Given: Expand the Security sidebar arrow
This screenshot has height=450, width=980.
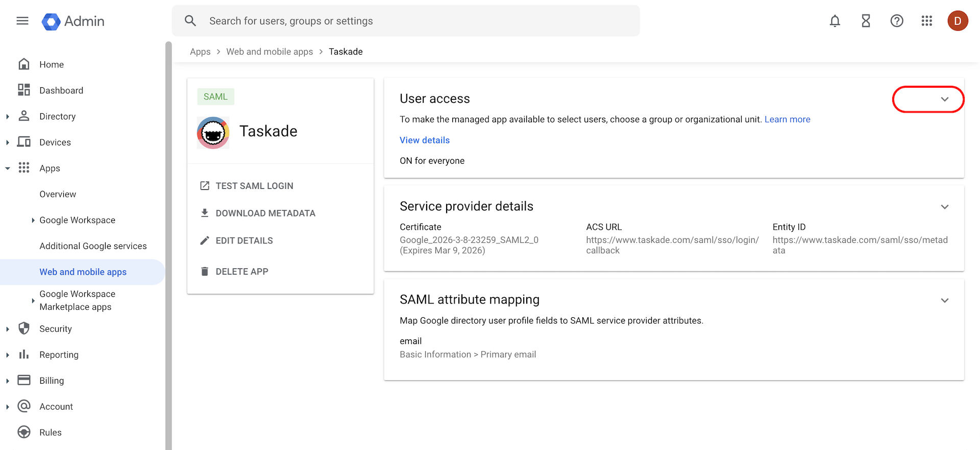Looking at the screenshot, I should click(x=8, y=329).
